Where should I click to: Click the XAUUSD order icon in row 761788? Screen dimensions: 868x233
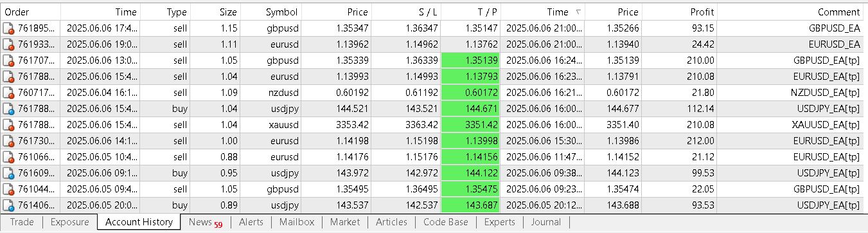tap(8, 125)
